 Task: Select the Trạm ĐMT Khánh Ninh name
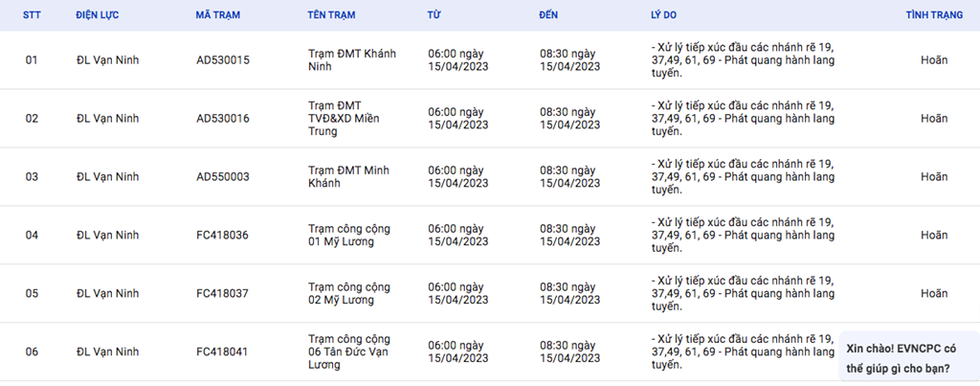tap(352, 60)
